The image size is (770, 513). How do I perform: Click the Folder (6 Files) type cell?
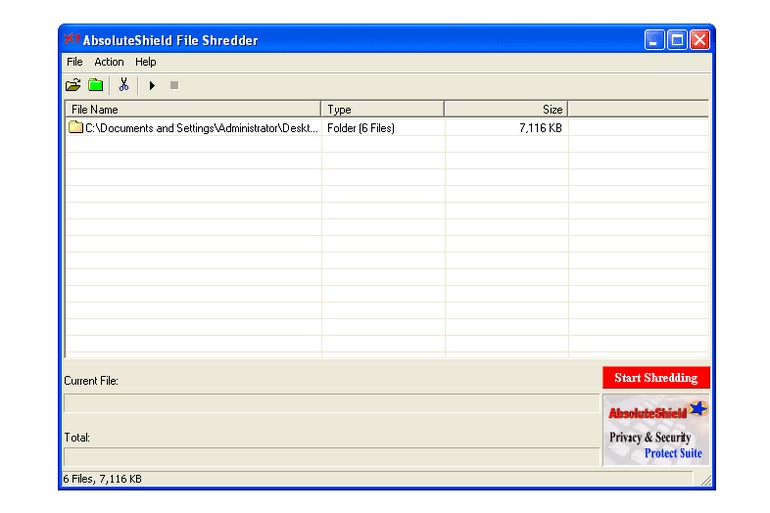pos(361,128)
